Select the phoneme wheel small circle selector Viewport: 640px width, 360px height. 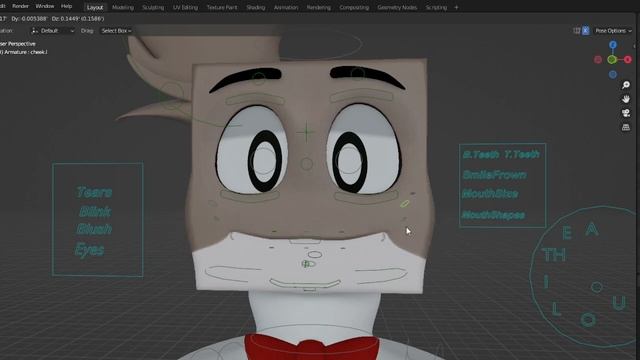pos(597,287)
